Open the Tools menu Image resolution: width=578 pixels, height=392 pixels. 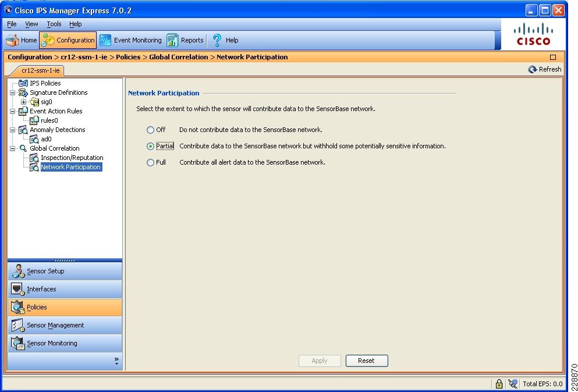[x=54, y=24]
